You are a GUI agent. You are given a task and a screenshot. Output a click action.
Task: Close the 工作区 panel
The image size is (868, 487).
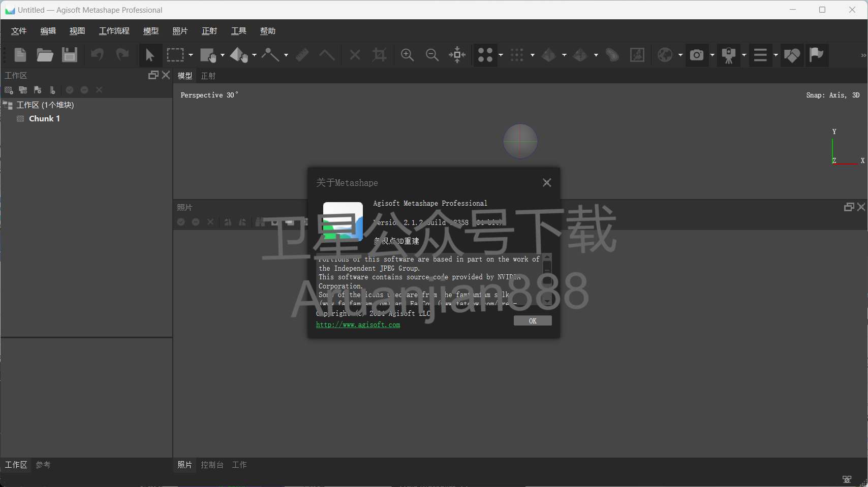tap(166, 75)
